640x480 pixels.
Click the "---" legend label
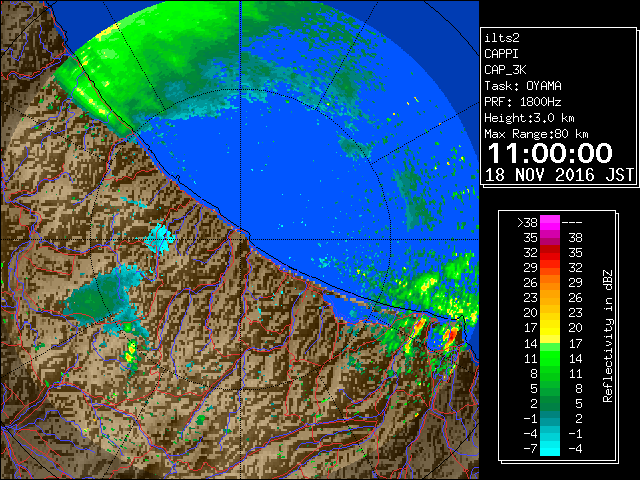click(572, 222)
